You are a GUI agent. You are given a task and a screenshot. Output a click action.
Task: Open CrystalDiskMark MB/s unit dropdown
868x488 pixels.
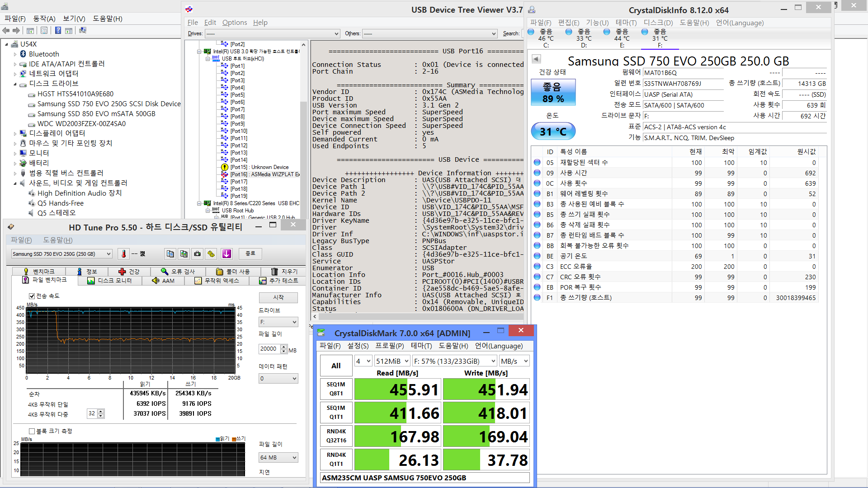514,361
